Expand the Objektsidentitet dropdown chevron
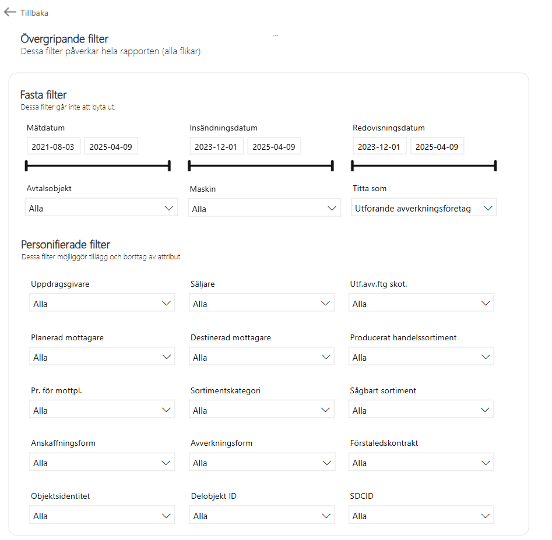Viewport: 552px width, 540px height. click(x=166, y=516)
